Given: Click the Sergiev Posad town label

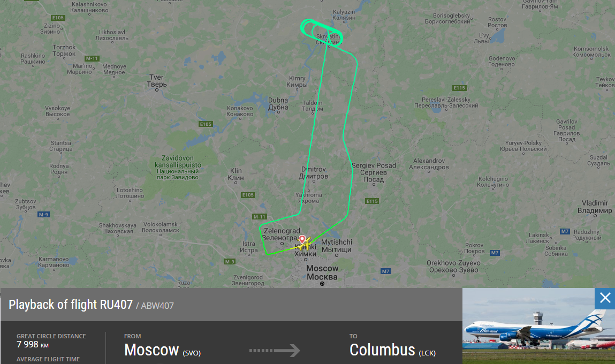Looking at the screenshot, I should pos(374,172).
